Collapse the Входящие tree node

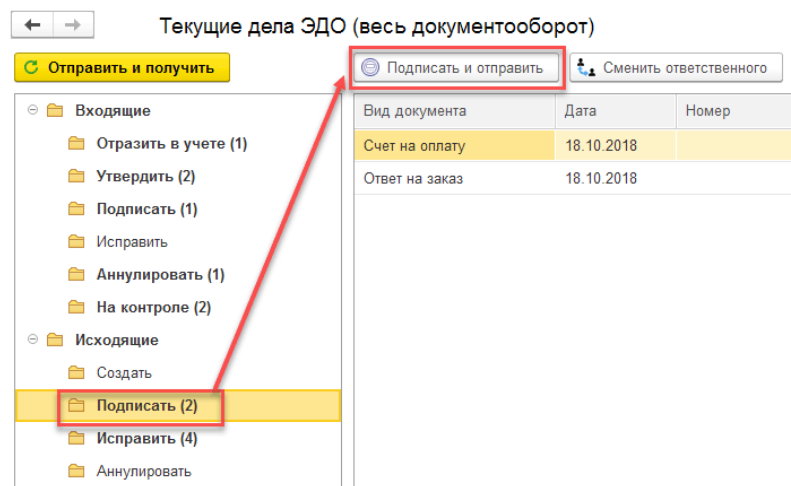(33, 110)
